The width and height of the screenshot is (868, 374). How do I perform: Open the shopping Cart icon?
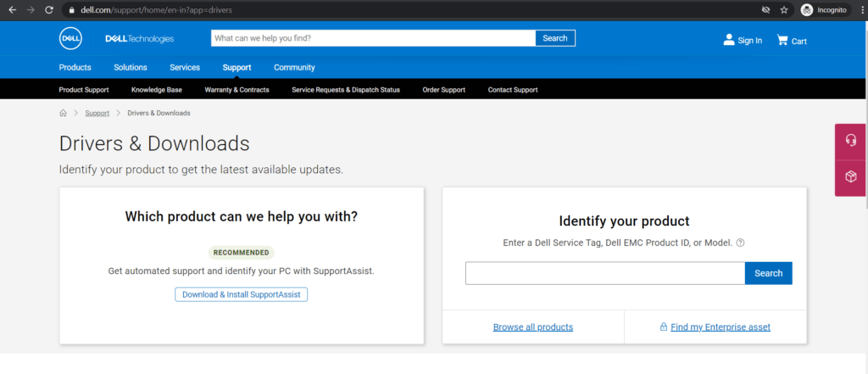[782, 40]
